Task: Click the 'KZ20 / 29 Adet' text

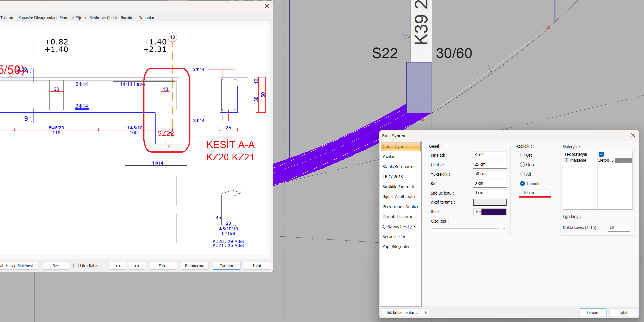Action: click(x=228, y=242)
